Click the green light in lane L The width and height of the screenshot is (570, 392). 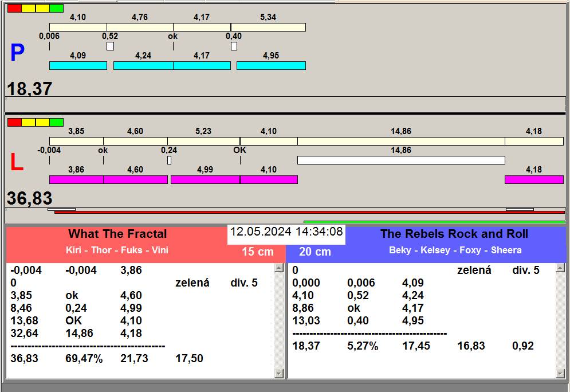(56, 123)
